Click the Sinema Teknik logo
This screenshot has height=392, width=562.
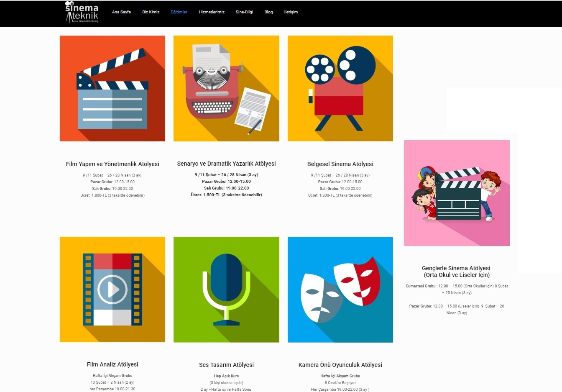(x=82, y=12)
